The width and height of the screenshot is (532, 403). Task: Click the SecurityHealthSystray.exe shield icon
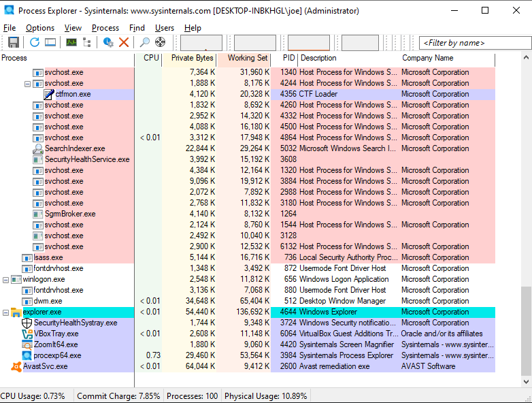pos(27,323)
